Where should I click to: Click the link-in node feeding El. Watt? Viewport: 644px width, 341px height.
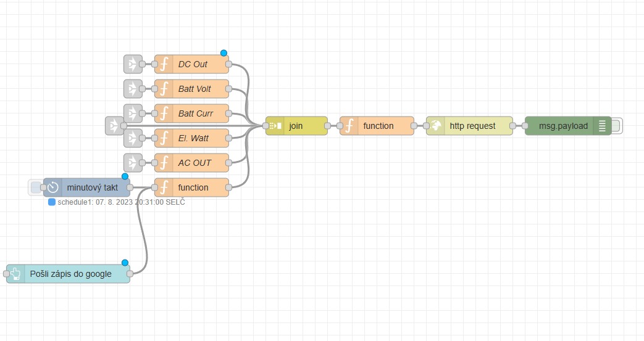pyautogui.click(x=133, y=139)
